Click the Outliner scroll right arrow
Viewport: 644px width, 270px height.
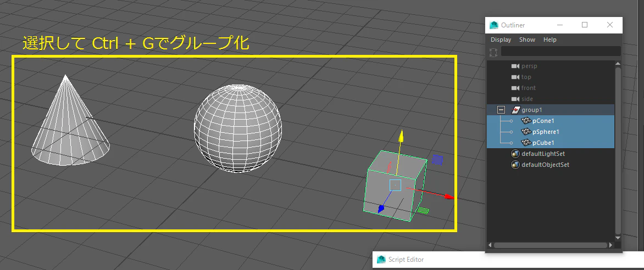(610, 245)
